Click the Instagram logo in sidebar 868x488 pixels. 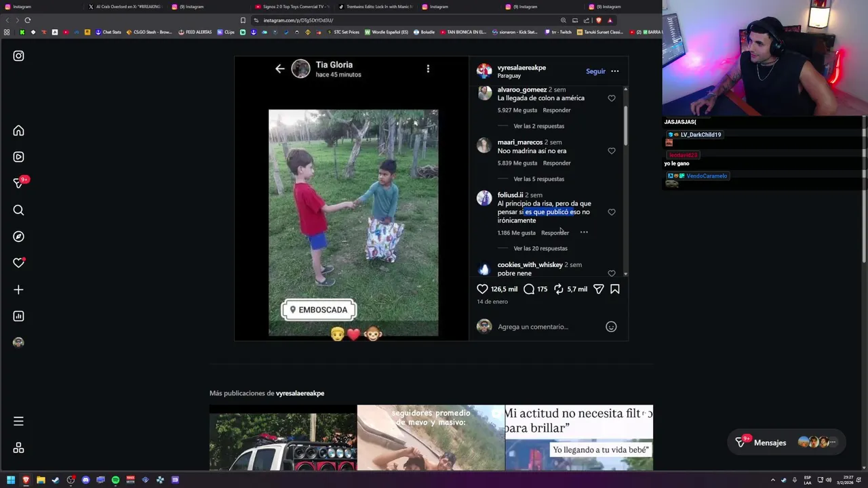pos(18,56)
